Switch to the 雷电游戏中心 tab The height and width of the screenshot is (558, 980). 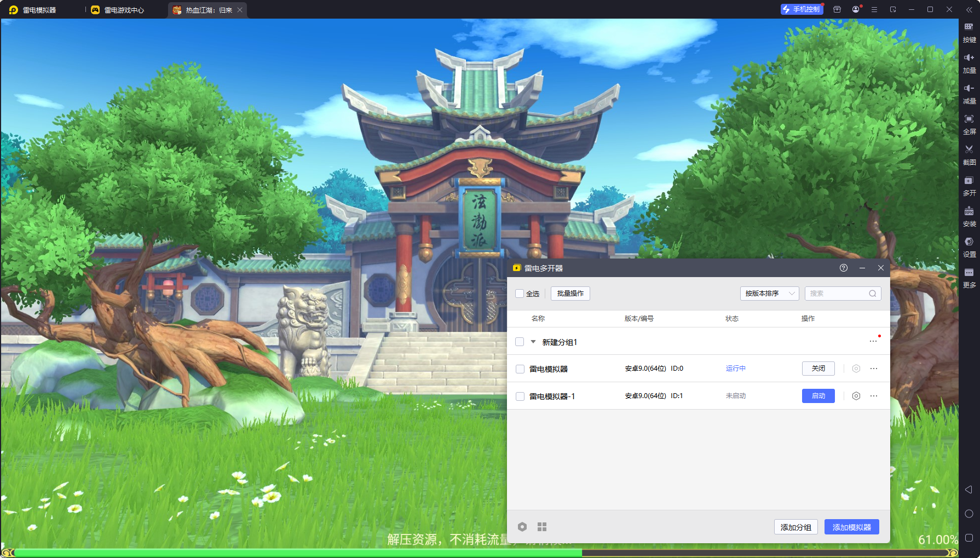[118, 10]
